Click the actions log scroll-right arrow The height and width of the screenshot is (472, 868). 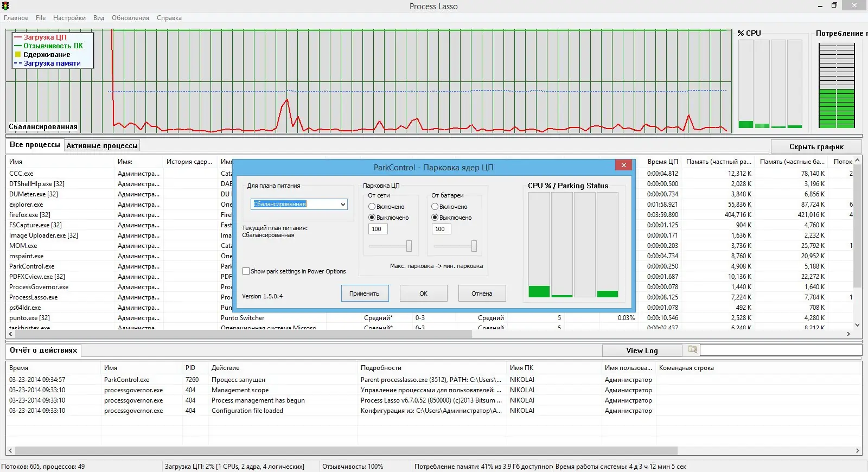coord(858,450)
